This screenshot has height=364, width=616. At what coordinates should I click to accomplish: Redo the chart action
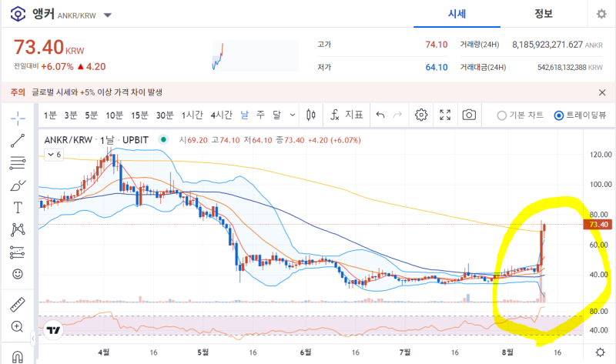(x=397, y=115)
